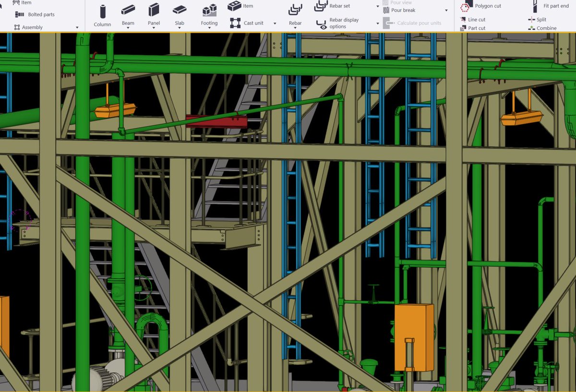Select the red beam in the 3D model
The image size is (576, 392).
(216, 121)
